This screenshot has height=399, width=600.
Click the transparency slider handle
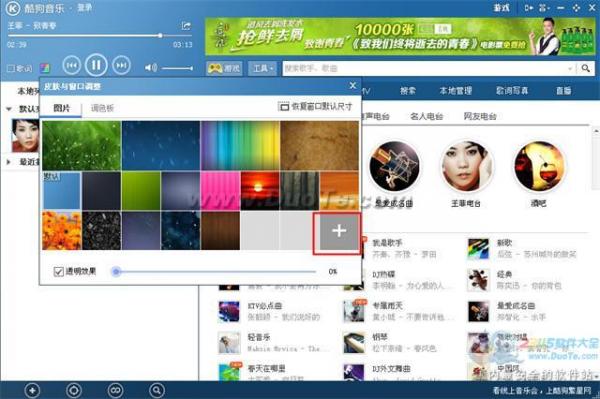click(x=116, y=272)
